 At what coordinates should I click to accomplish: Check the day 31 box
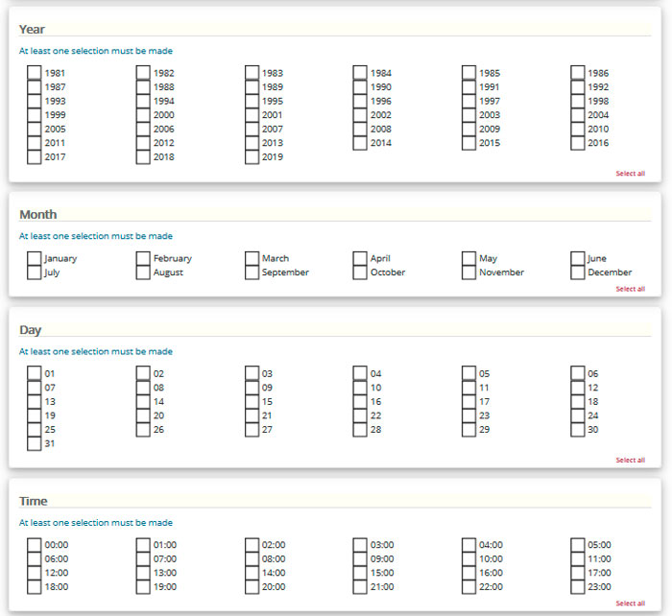[x=35, y=443]
